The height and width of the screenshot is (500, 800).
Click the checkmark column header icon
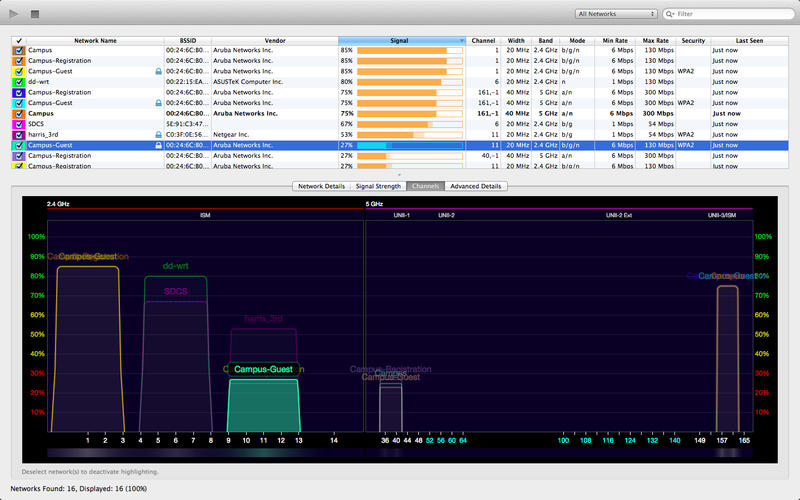(18, 41)
